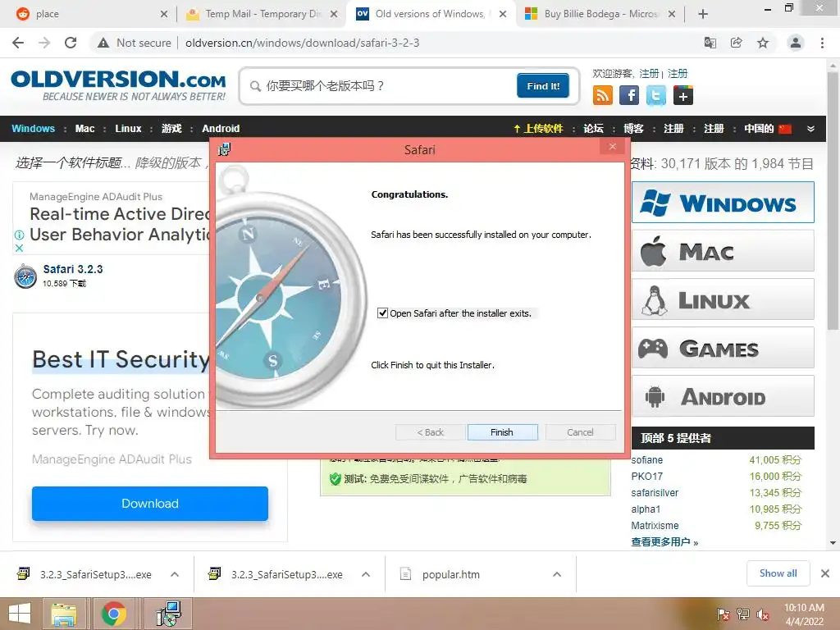This screenshot has width=840, height=630.
Task: Open user sofiane profile
Action: click(646, 459)
